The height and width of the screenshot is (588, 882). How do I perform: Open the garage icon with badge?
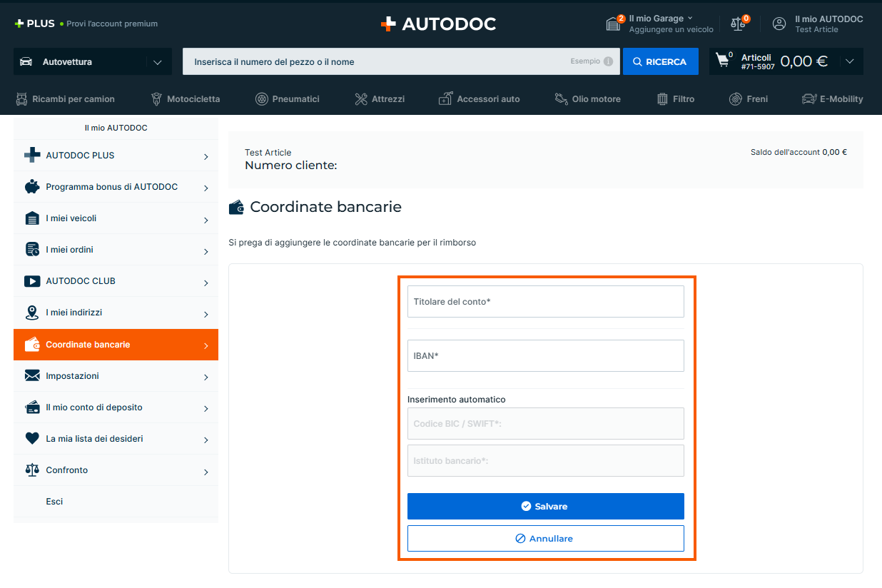tap(614, 24)
